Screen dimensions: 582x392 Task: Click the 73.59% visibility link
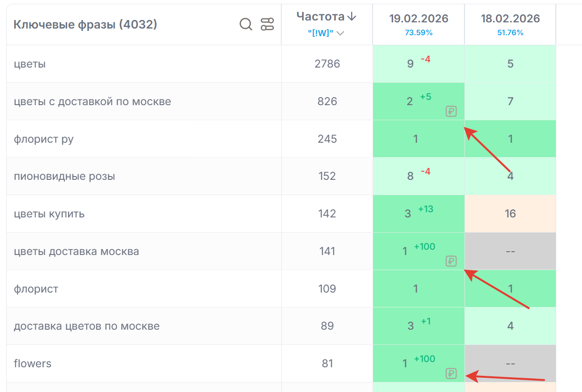pyautogui.click(x=418, y=33)
